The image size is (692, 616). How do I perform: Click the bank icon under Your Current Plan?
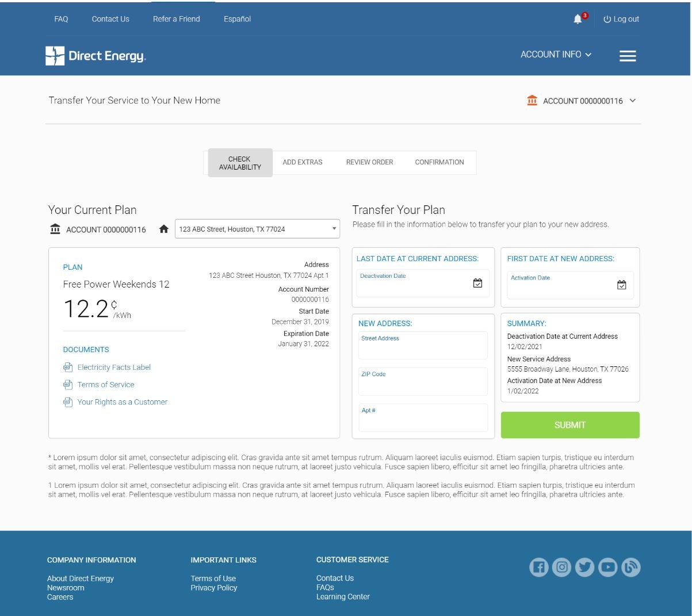pyautogui.click(x=55, y=229)
